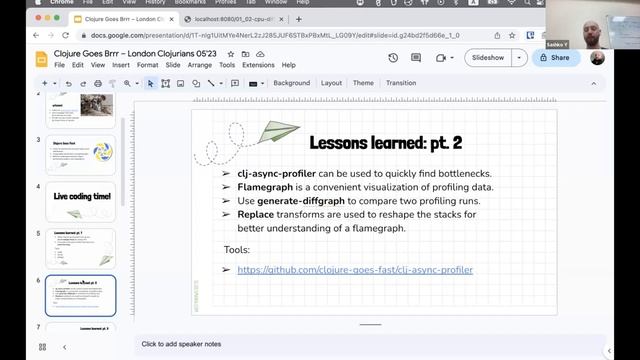Print the presentation
Viewport: 640px width, 360px height.
click(98, 83)
